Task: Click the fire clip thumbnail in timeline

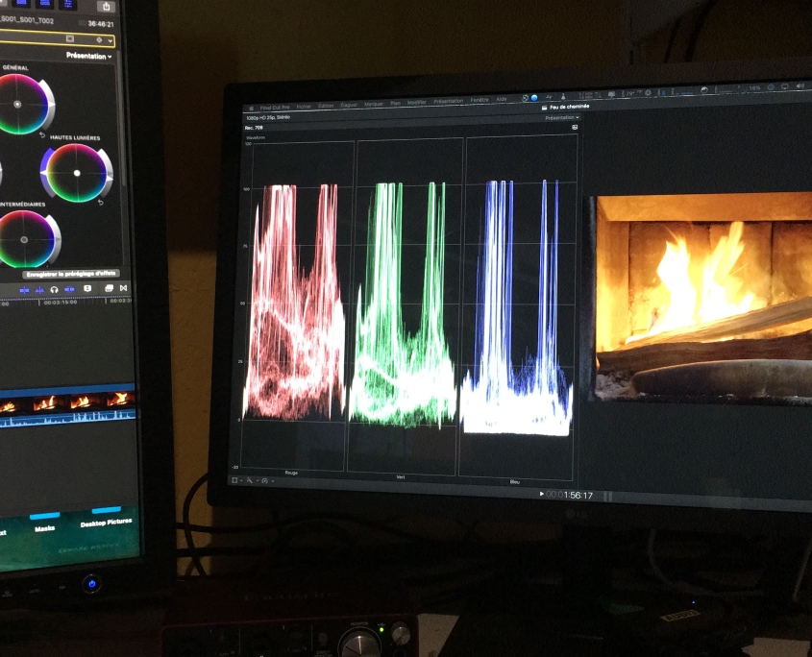Action: pyautogui.click(x=67, y=401)
